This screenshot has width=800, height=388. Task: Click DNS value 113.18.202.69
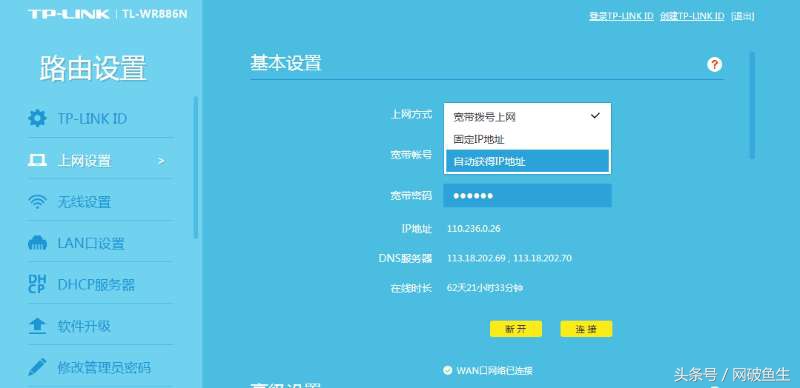[477, 258]
